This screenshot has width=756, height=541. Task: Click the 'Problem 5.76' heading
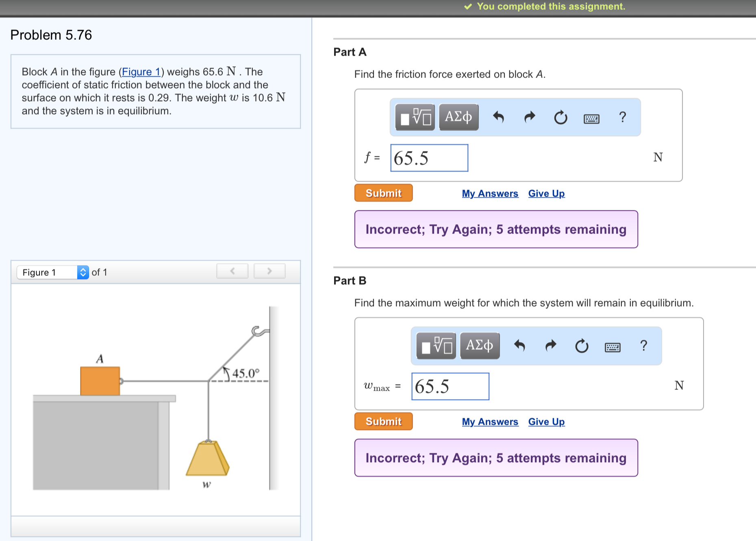coord(51,35)
